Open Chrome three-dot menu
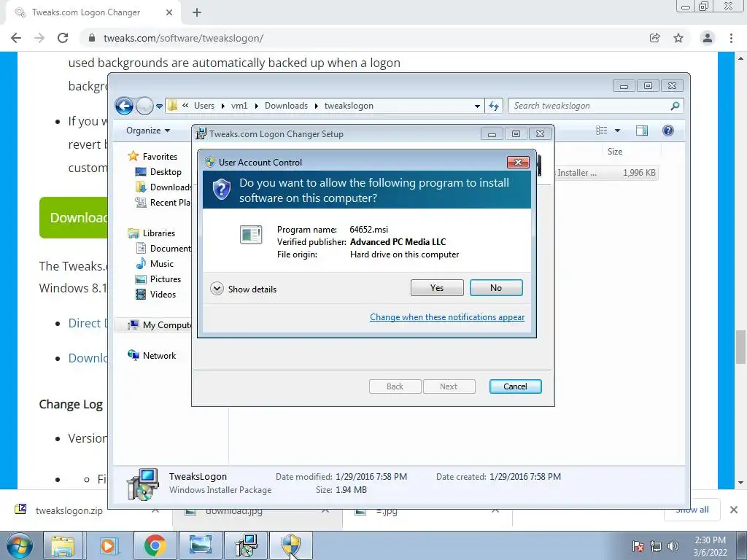The width and height of the screenshot is (747, 560). [731, 38]
